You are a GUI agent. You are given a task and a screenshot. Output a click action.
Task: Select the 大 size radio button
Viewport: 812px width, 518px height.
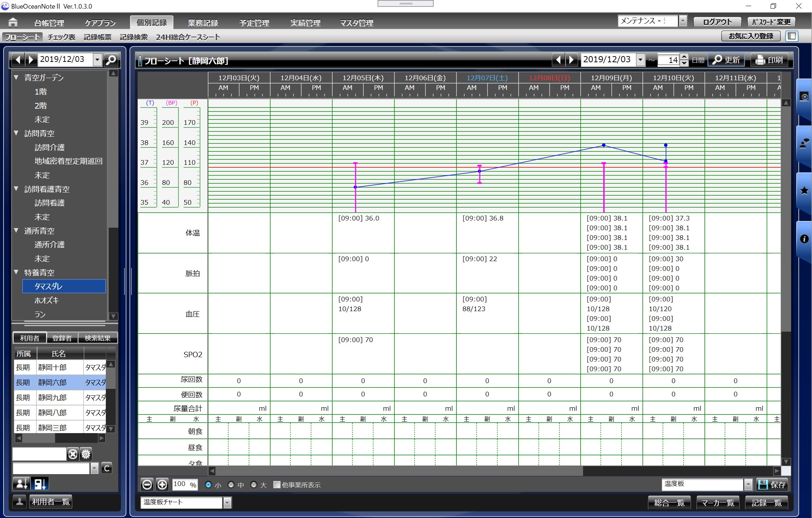pos(254,485)
